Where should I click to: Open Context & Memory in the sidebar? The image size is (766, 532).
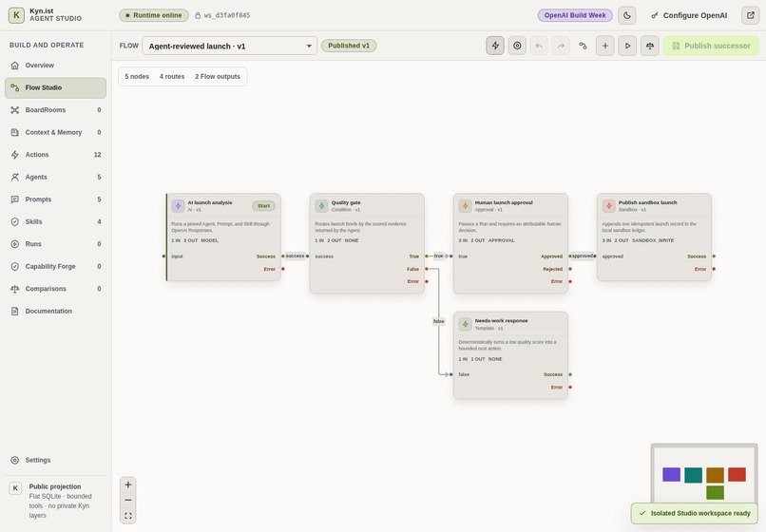pyautogui.click(x=55, y=132)
